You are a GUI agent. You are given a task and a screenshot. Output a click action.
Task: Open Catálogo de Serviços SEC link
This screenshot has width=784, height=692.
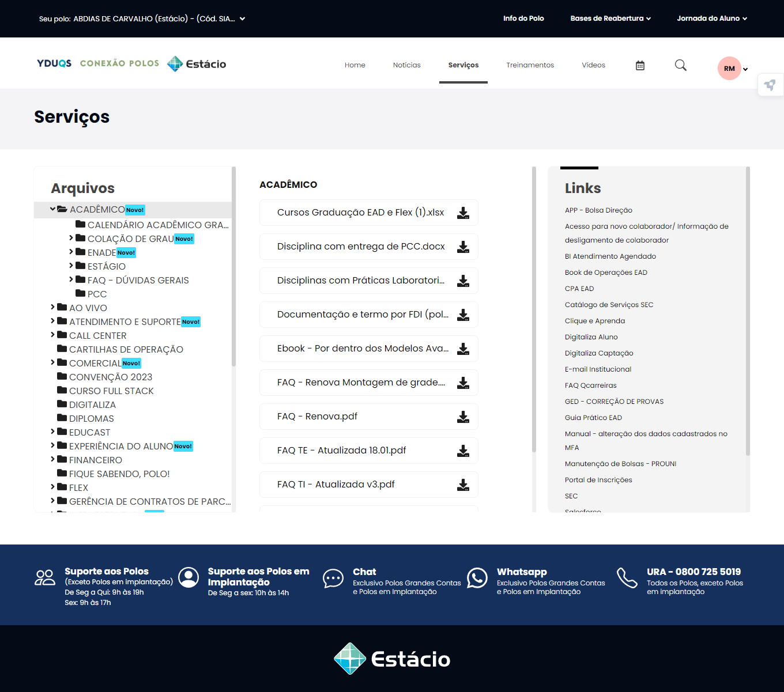tap(609, 305)
